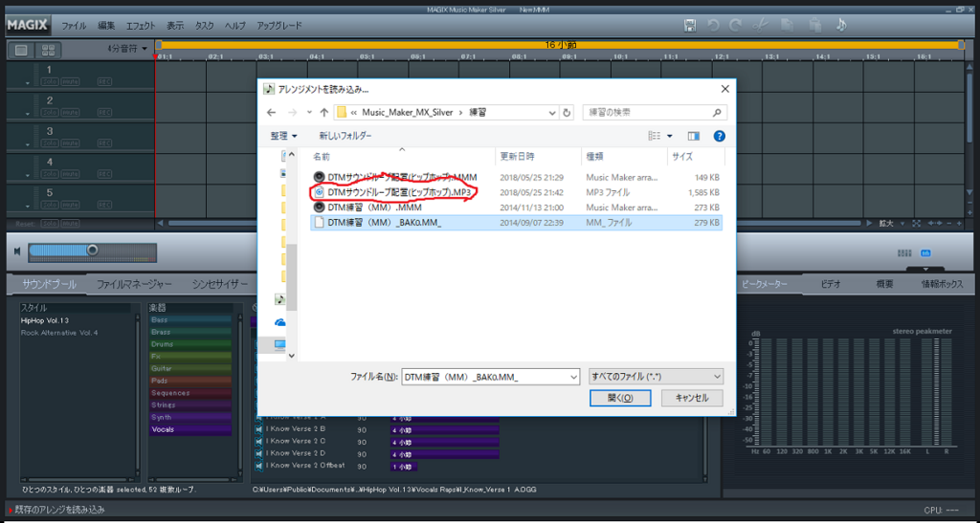Viewport: 980px width, 523px height.
Task: Go back in file dialog
Action: [x=271, y=113]
